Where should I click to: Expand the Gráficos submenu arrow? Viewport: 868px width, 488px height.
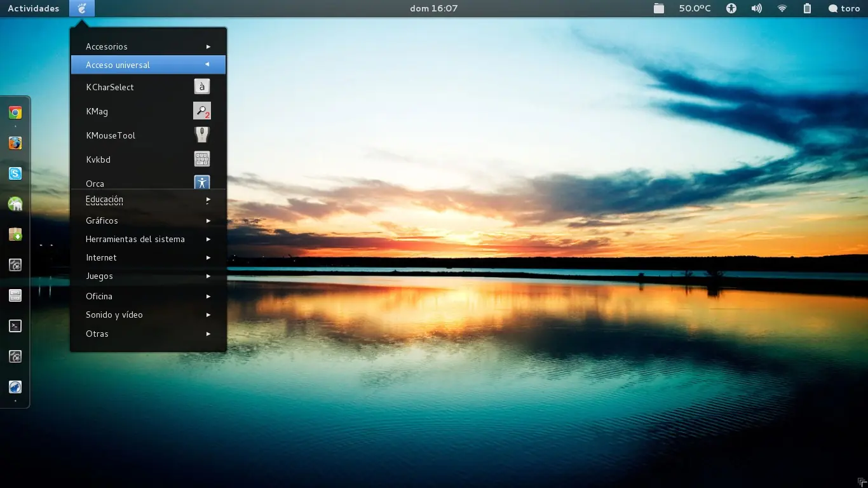coord(208,220)
